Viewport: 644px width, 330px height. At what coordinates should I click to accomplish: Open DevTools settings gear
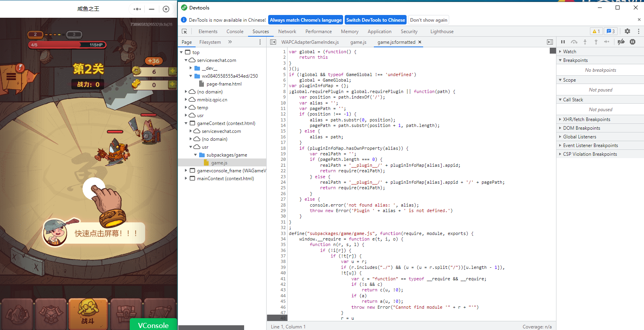click(627, 31)
